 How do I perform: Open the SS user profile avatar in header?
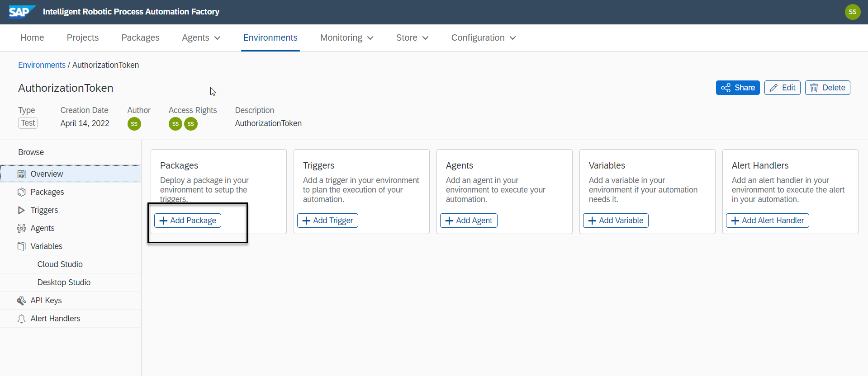click(852, 12)
